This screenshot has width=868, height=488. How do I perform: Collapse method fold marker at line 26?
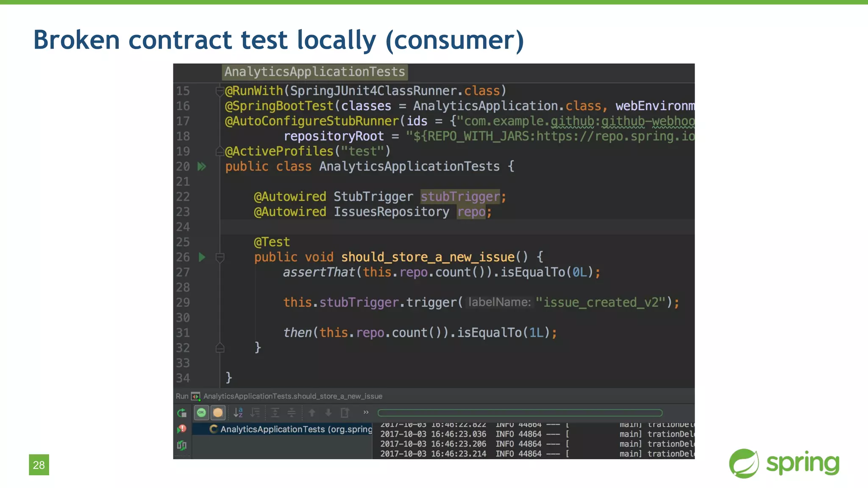point(220,257)
